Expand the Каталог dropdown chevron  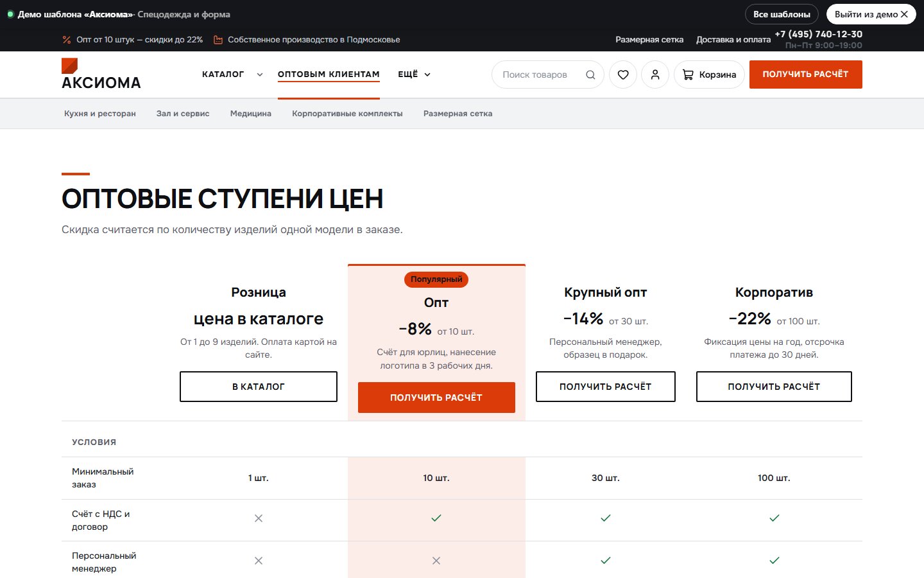click(x=260, y=74)
